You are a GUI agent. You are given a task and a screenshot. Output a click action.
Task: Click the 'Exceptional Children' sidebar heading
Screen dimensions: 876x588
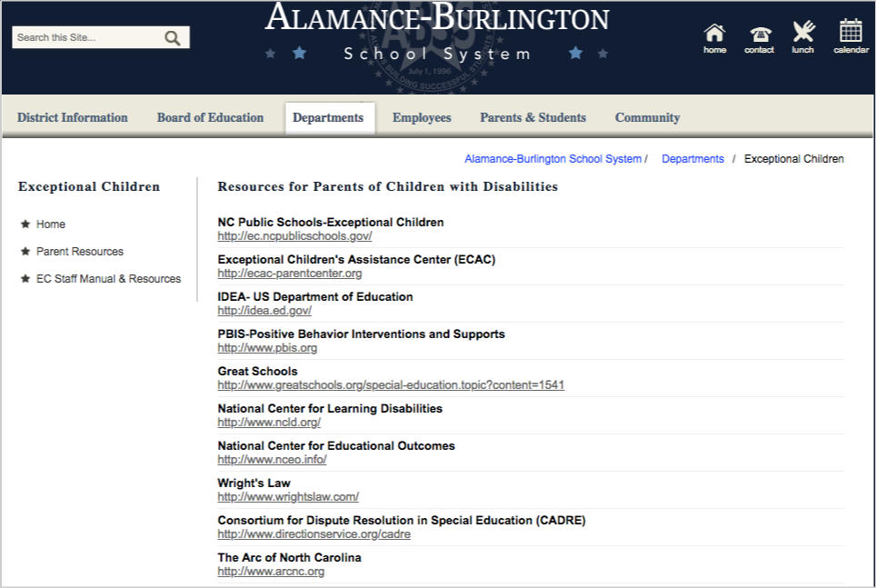89,186
